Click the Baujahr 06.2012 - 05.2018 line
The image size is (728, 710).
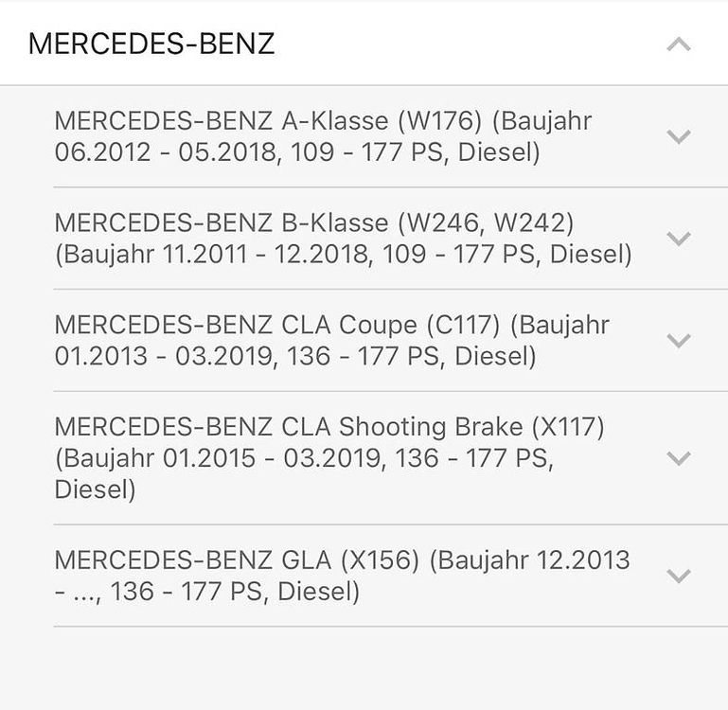(x=297, y=152)
